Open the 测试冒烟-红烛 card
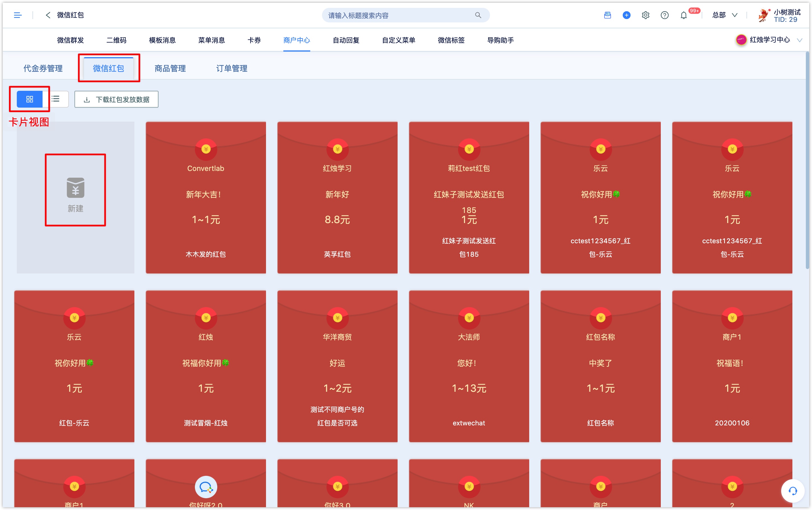 [206, 366]
